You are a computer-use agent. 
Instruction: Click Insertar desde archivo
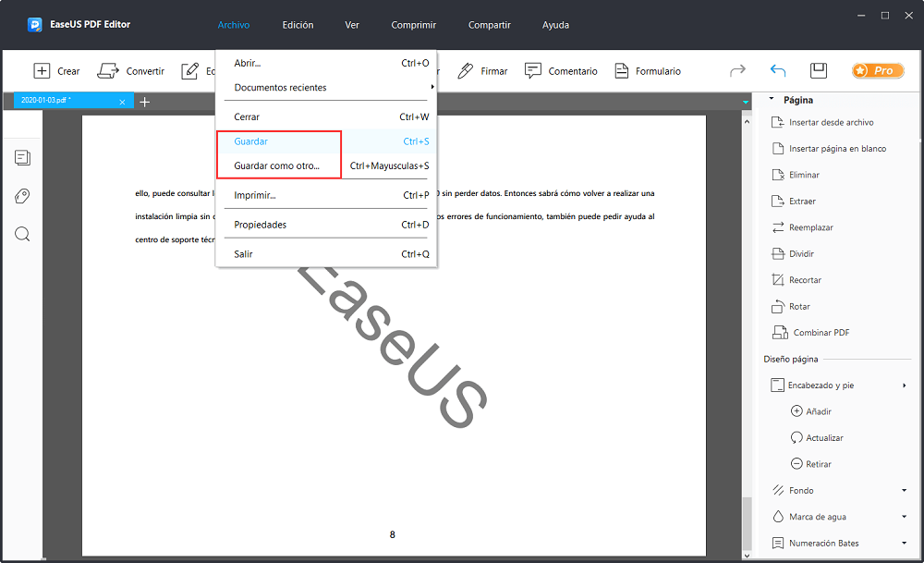[x=822, y=123]
